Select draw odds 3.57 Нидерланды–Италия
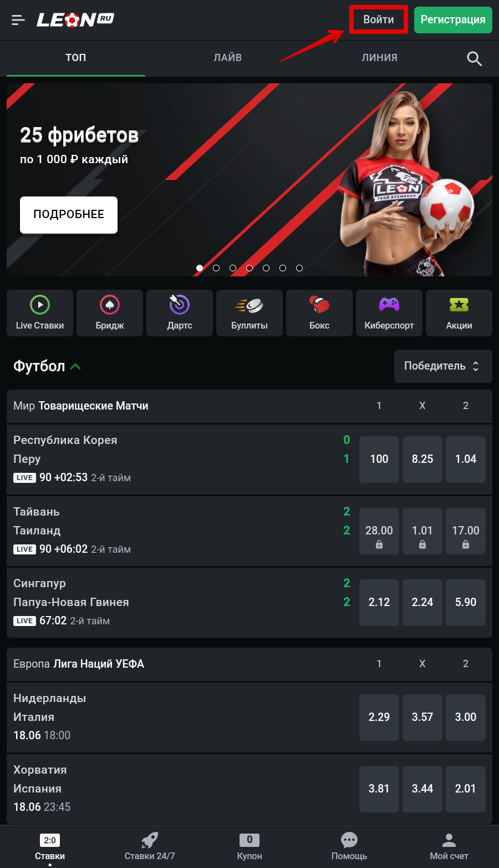The width and height of the screenshot is (499, 868). click(422, 718)
